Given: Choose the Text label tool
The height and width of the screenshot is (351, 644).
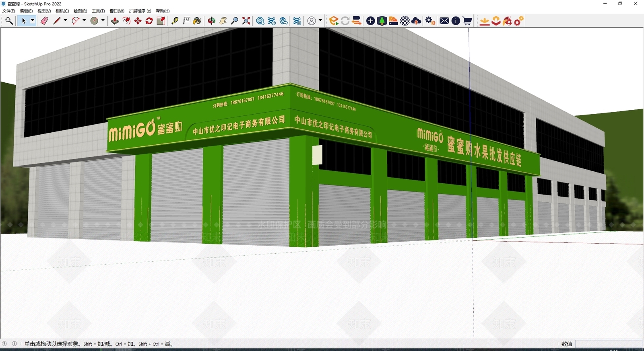Looking at the screenshot, I should pos(186,21).
